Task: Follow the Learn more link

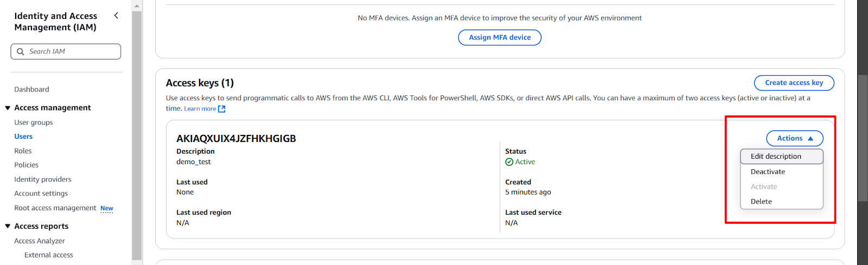Action: click(x=200, y=109)
